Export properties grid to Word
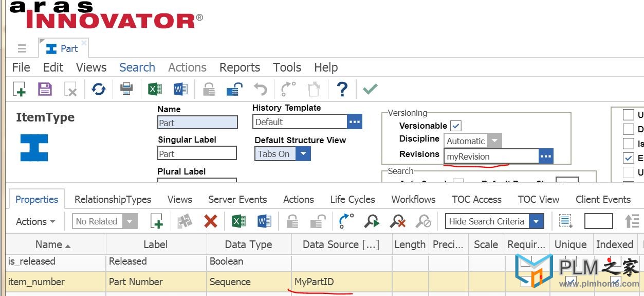The height and width of the screenshot is (296, 644). pos(264,221)
